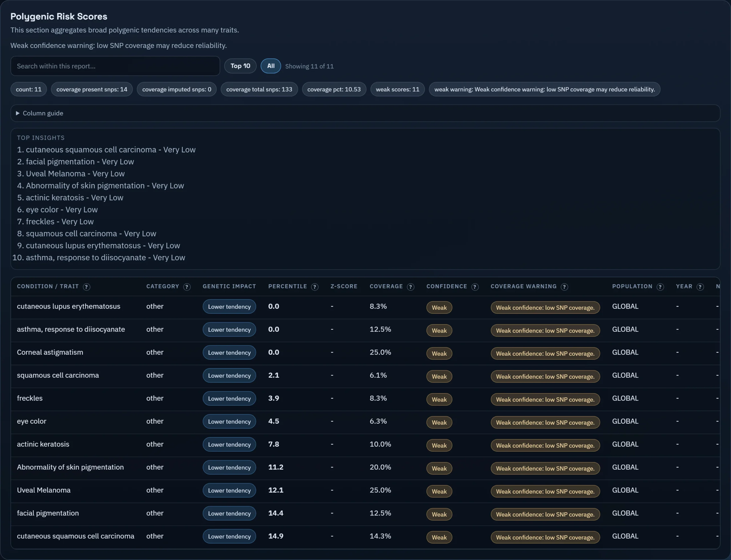Click help icon next to Confidence header
Viewport: 731px width, 560px height.
point(475,287)
